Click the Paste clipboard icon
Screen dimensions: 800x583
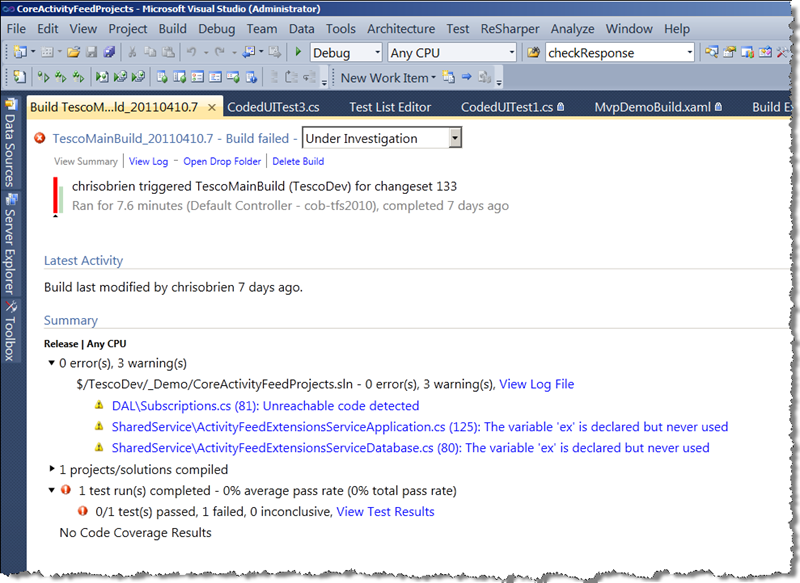168,52
